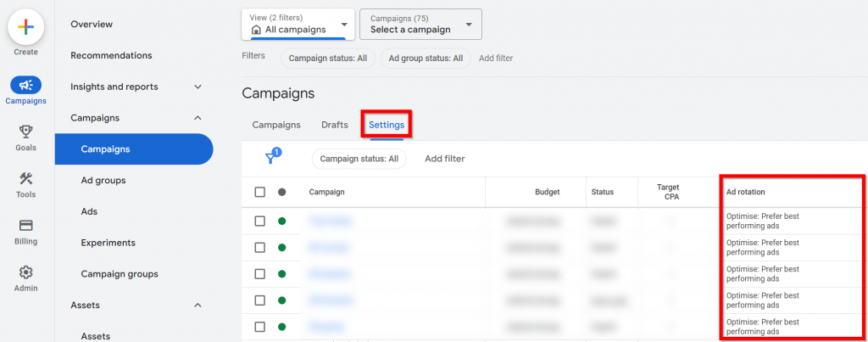Screen dimensions: 868x342
Task: Open the first row's blurred campaign link
Action: (331, 221)
